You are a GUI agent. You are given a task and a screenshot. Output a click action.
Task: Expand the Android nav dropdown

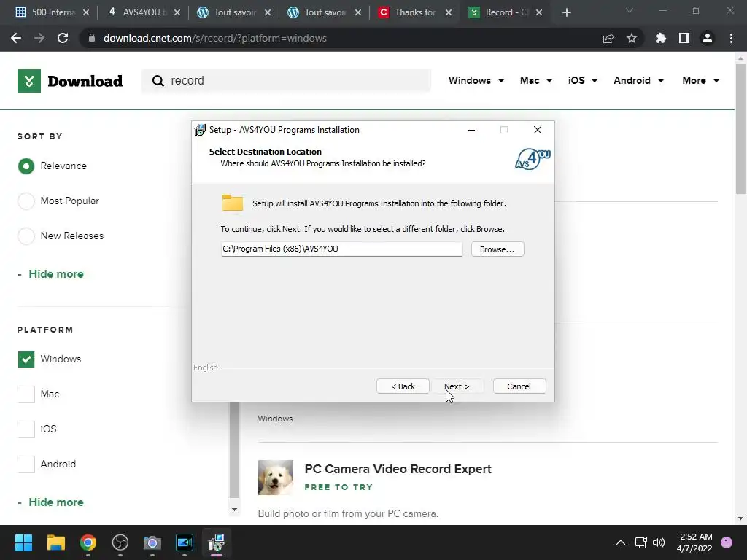638,80
